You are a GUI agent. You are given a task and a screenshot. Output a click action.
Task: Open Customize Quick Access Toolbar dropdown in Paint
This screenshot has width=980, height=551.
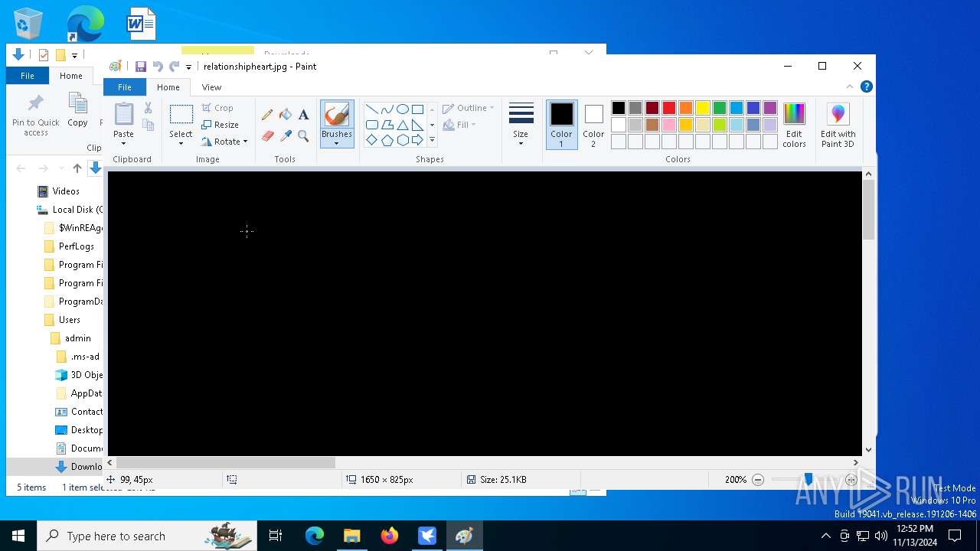pos(188,67)
